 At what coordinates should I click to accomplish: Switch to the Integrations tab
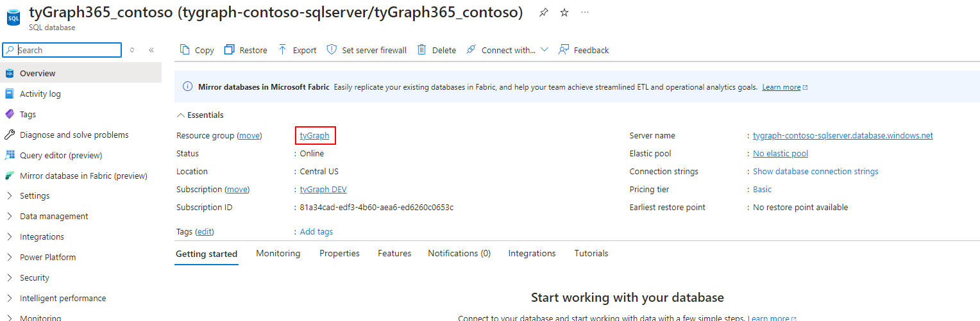pos(532,253)
